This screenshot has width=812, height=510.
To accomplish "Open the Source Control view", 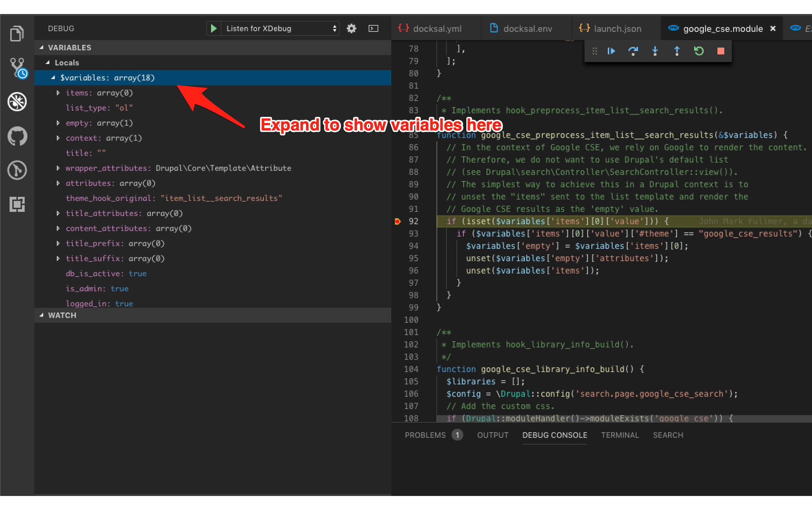I will [17, 67].
